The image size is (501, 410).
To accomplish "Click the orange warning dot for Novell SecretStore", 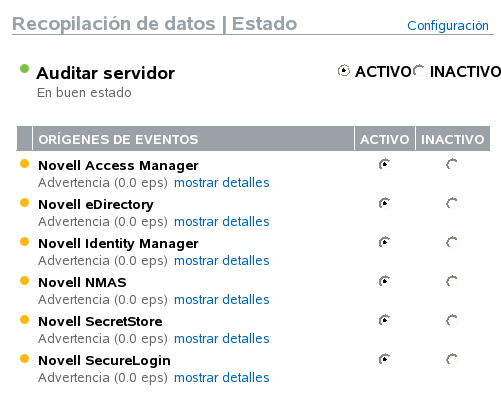I will tap(24, 320).
